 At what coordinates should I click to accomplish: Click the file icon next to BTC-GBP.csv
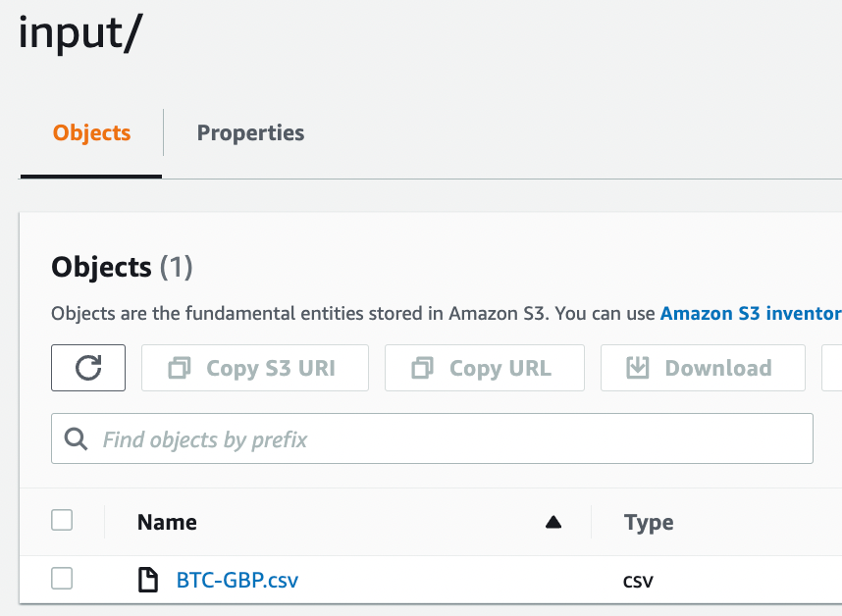147,580
